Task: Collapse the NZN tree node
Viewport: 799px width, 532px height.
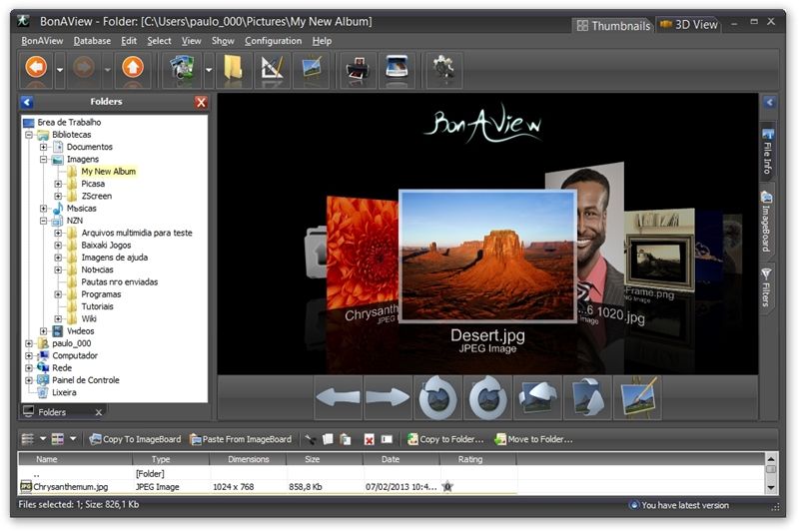Action: pos(44,221)
